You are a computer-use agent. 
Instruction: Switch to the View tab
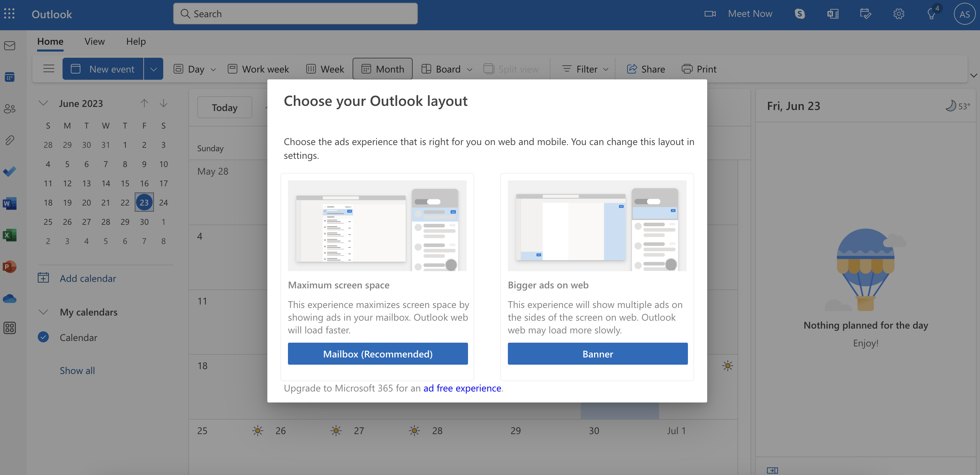94,42
